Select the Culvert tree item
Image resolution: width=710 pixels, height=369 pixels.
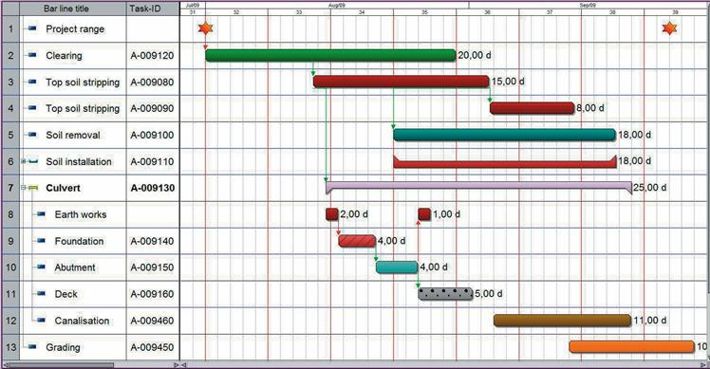(x=63, y=188)
